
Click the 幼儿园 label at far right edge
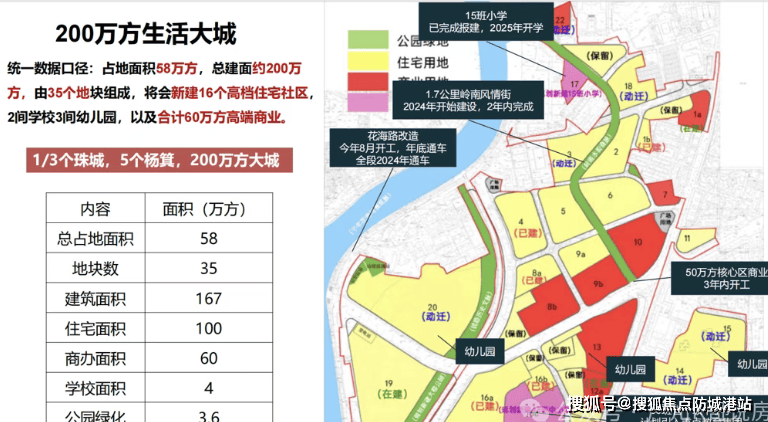coord(748,364)
